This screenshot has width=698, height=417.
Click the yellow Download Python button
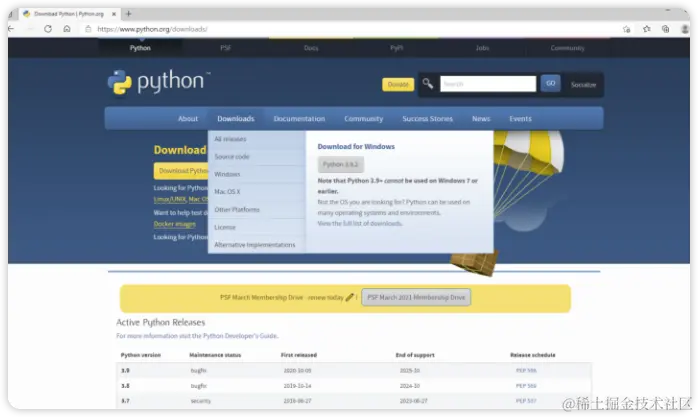[x=181, y=170]
